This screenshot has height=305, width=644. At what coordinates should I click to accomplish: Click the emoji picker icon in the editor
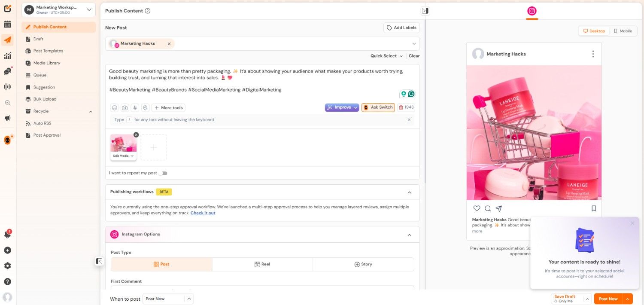coord(114,108)
